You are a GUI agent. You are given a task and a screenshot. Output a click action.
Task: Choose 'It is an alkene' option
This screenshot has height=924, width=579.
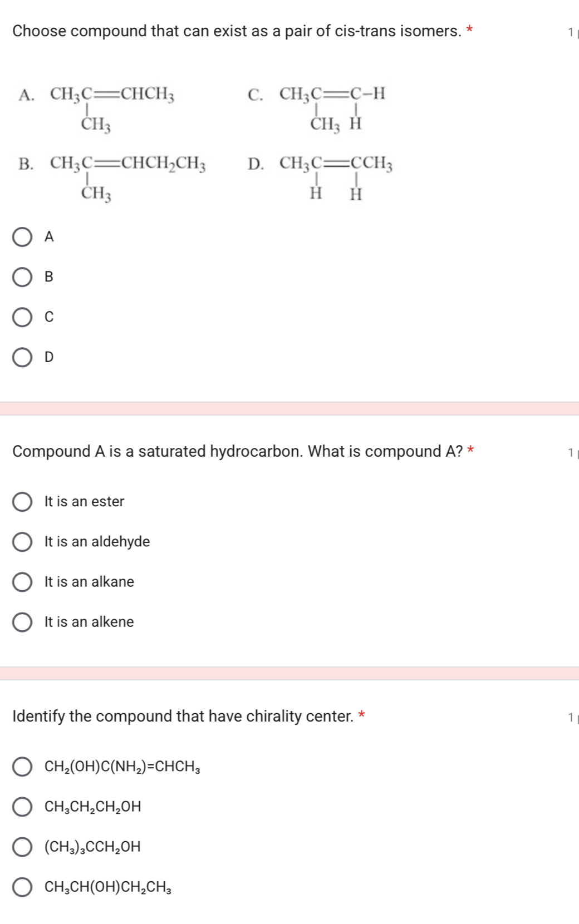click(23, 622)
